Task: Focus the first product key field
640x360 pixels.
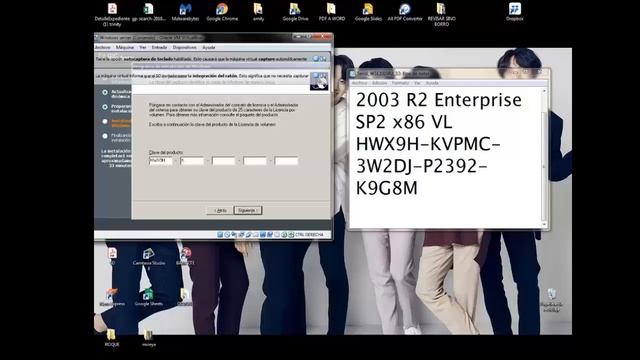Action: [x=161, y=160]
